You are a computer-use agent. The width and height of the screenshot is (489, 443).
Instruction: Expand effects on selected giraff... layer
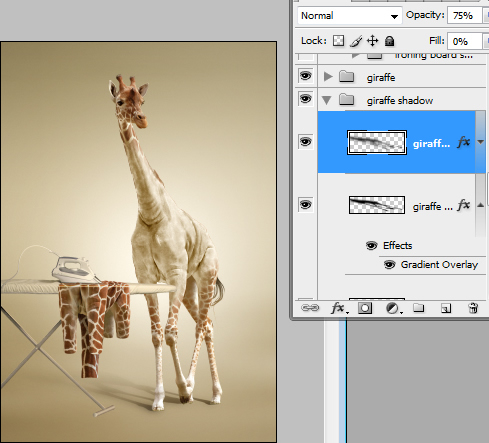click(480, 142)
